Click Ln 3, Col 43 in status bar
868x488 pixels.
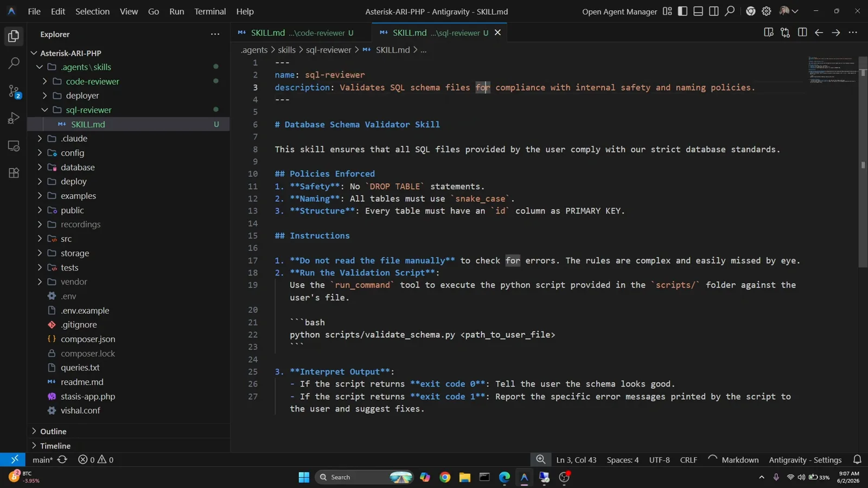click(576, 460)
